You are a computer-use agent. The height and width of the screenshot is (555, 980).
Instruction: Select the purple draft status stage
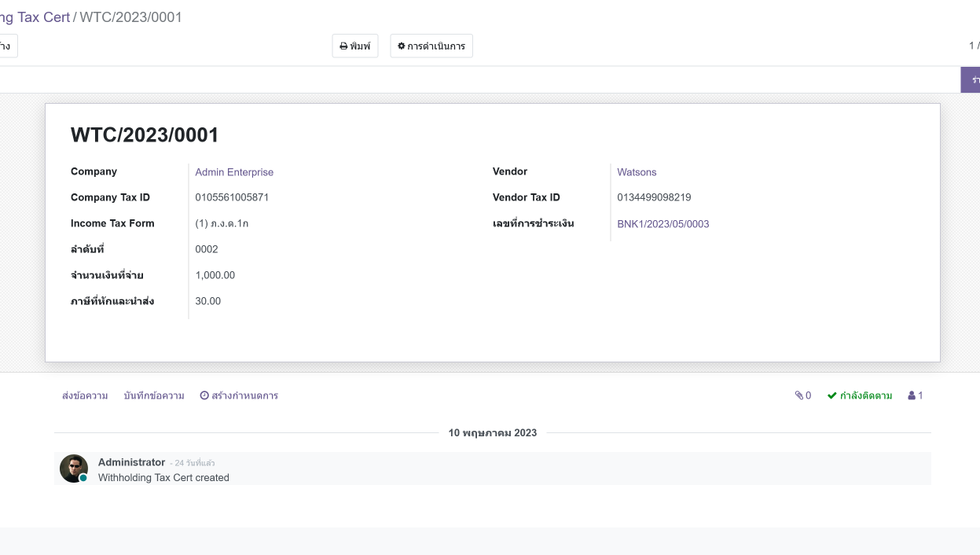971,79
